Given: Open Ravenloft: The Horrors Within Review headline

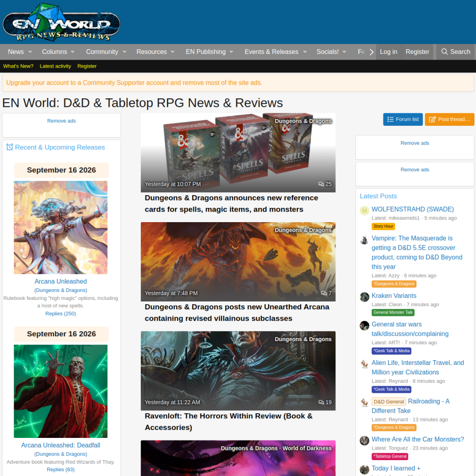Looking at the screenshot, I should click(x=228, y=422).
